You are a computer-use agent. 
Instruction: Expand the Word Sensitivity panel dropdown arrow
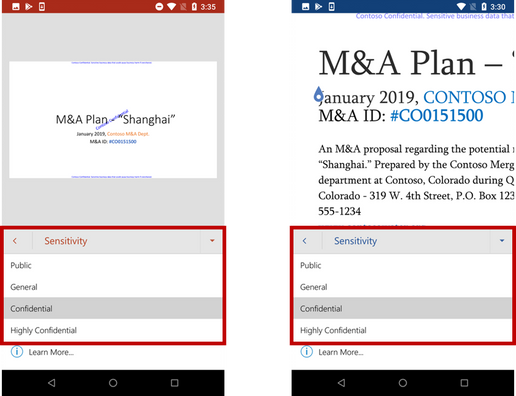coord(502,241)
